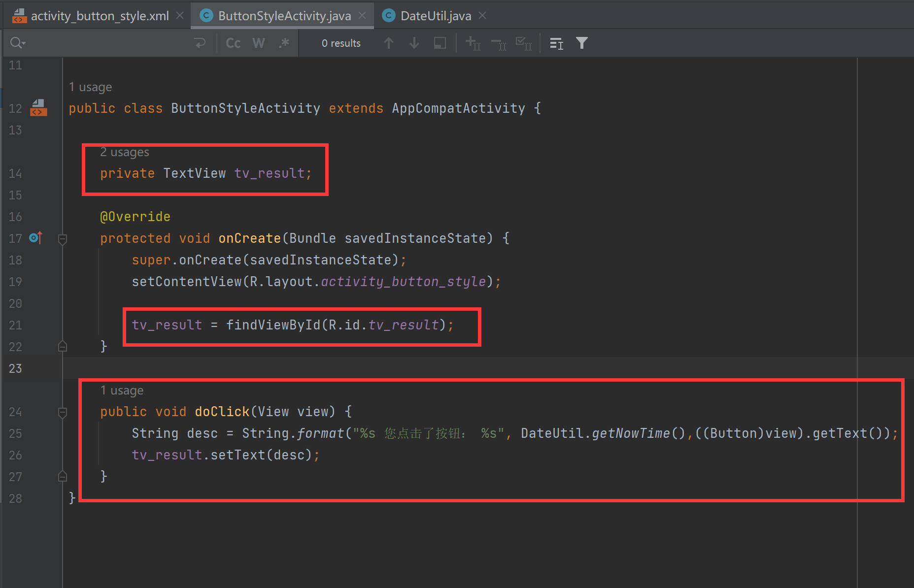Toggle Match Case (Cc) option
The image size is (914, 588).
[233, 43]
